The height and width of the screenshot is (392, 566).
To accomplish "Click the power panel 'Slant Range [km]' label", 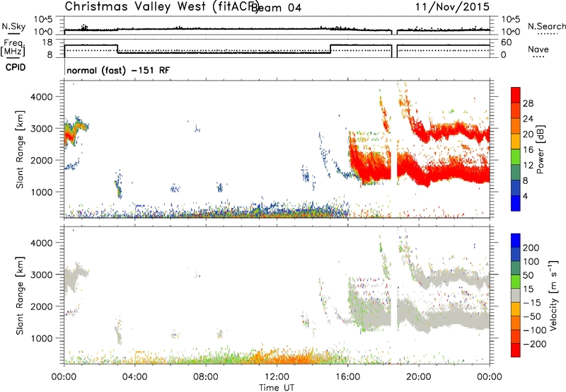I will coord(20,149).
